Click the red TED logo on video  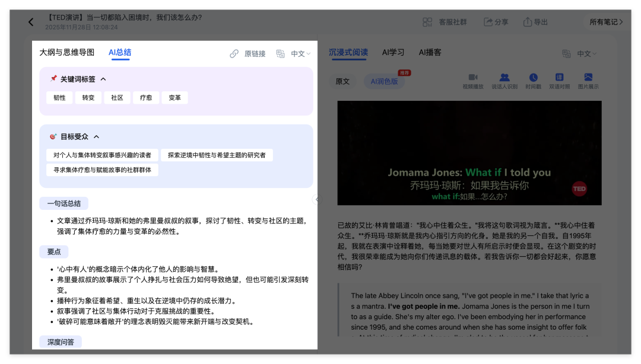pos(579,189)
